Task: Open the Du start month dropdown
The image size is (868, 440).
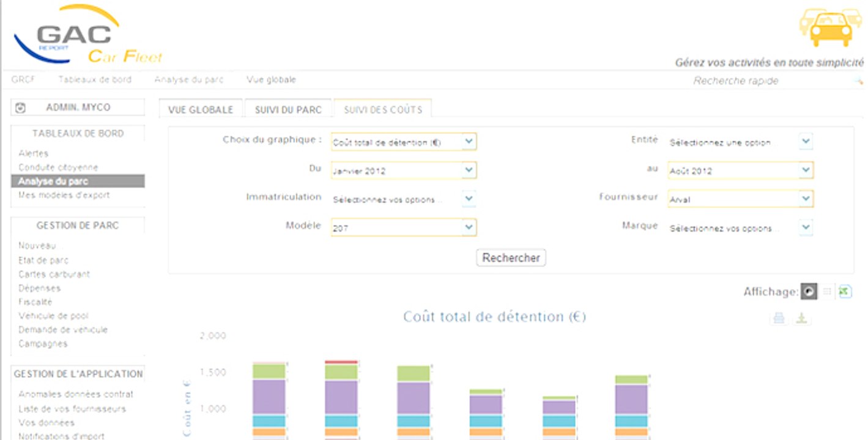Action: pos(404,170)
